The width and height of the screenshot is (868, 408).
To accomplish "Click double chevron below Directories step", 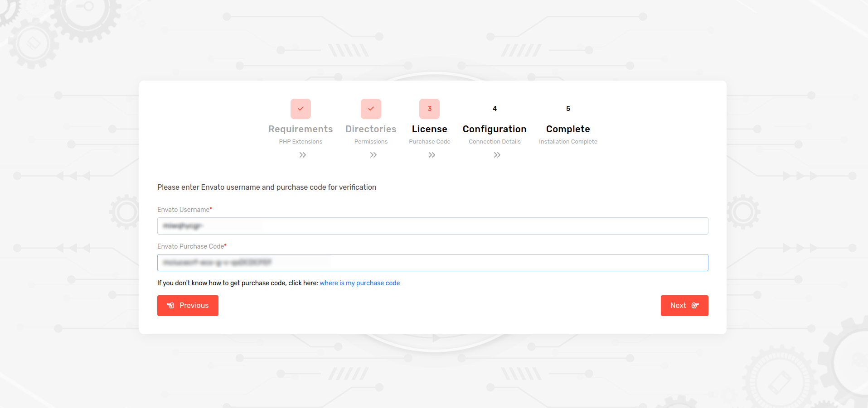I will pos(373,155).
